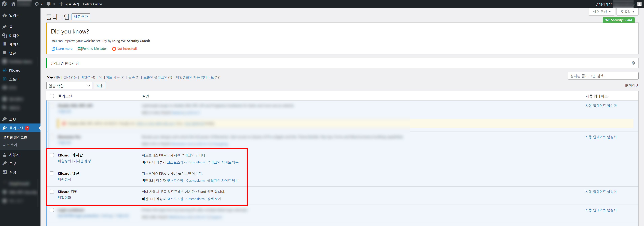
Task: Click the WordPress logo icon in the admin bar
Action: pyautogui.click(x=4, y=4)
